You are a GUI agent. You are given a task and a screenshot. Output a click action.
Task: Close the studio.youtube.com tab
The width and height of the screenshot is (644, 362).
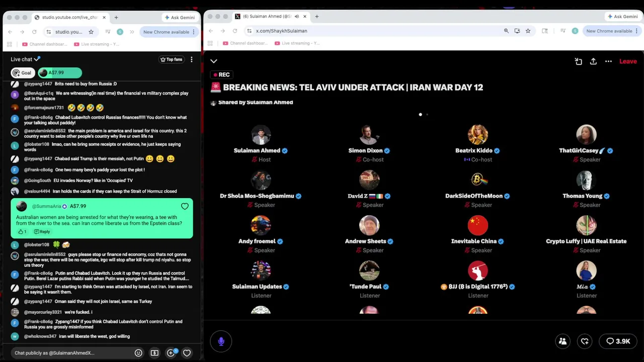tap(104, 17)
